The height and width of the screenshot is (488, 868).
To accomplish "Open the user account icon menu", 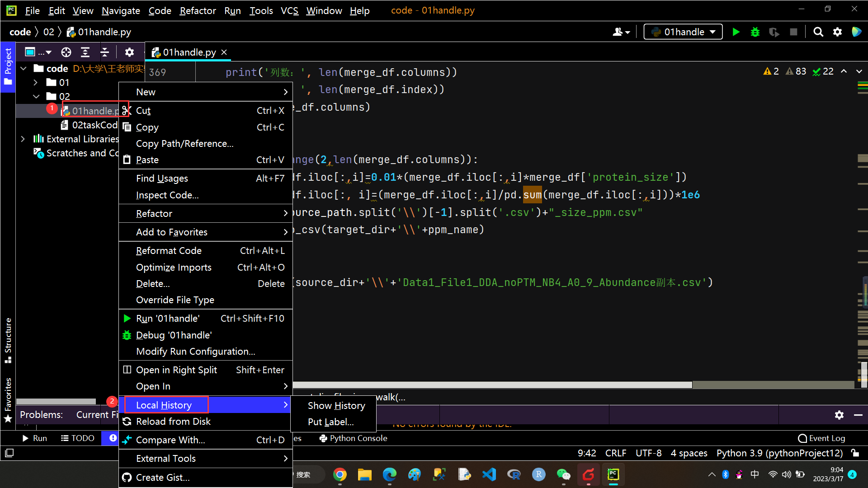I will (621, 32).
